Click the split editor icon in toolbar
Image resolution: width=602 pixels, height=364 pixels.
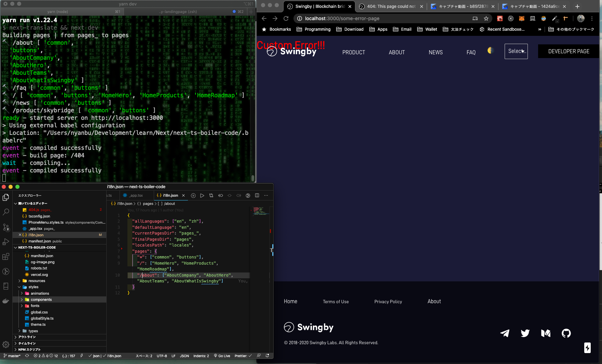pos(257,195)
